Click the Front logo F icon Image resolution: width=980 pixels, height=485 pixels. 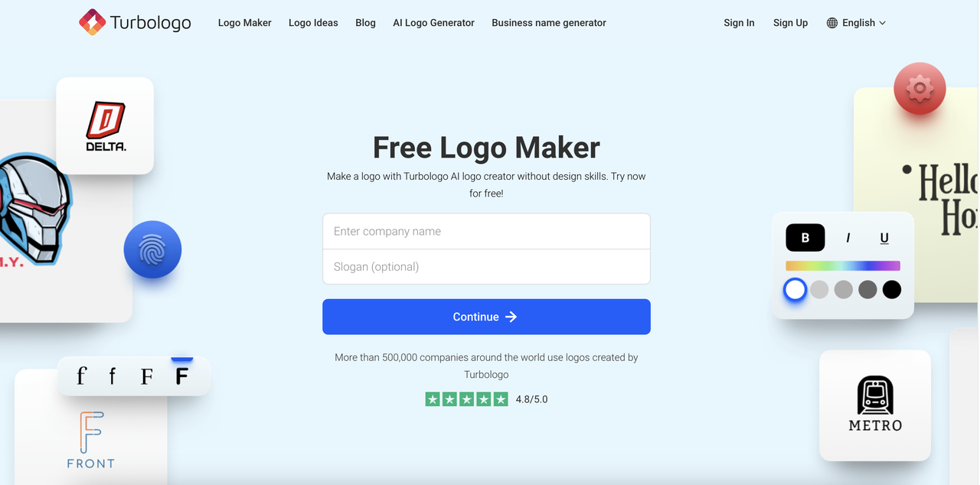tap(91, 432)
